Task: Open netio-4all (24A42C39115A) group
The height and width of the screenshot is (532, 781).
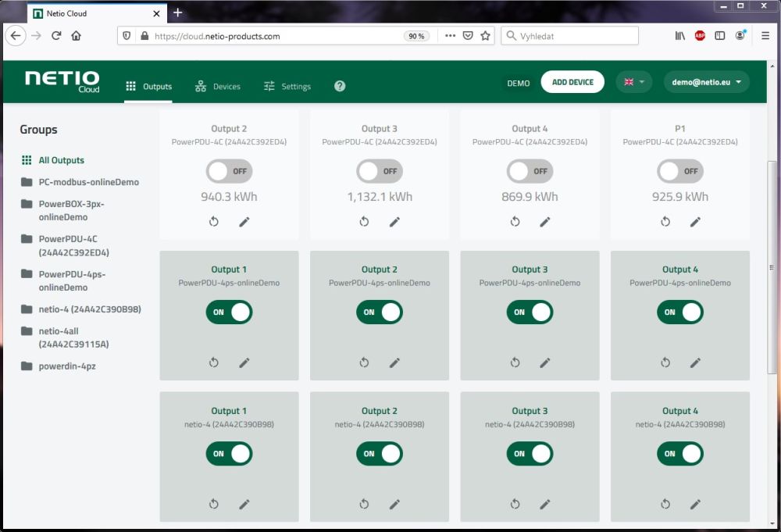Action: pyautogui.click(x=65, y=337)
